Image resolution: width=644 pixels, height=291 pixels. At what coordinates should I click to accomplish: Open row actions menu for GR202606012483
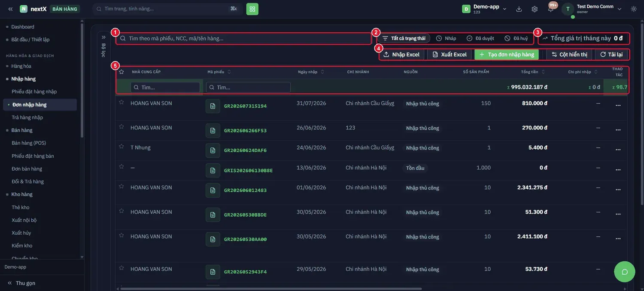pyautogui.click(x=618, y=190)
